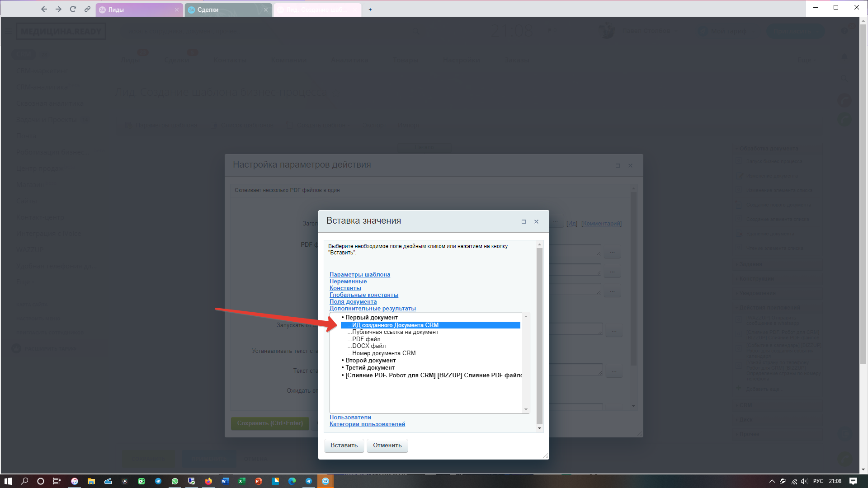Open PowerPoint from the taskbar

pyautogui.click(x=258, y=481)
